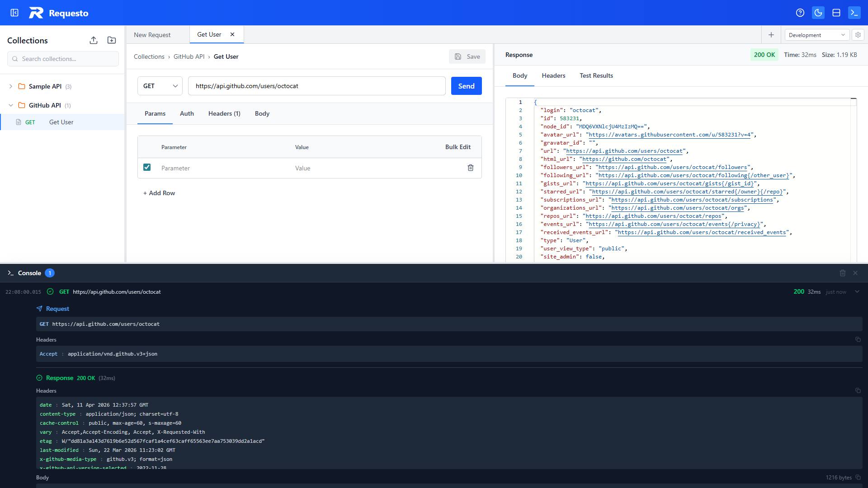
Task: Open the help icon
Action: pyautogui.click(x=800, y=13)
